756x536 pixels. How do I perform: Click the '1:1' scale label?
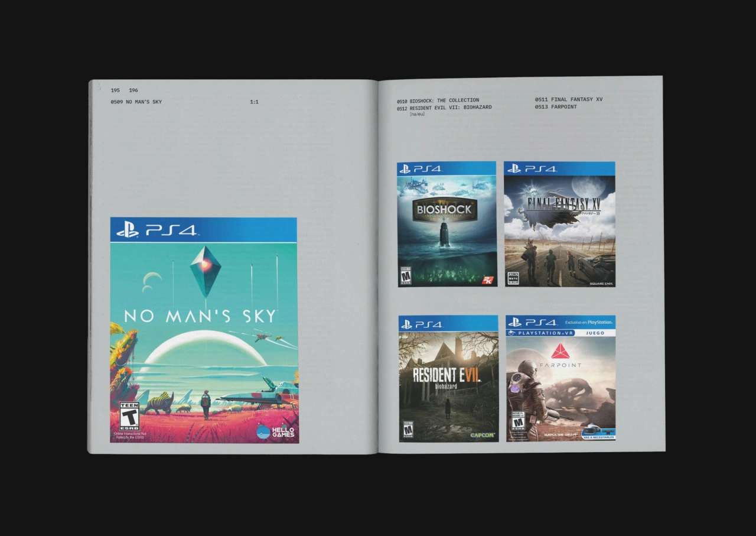[x=254, y=102]
